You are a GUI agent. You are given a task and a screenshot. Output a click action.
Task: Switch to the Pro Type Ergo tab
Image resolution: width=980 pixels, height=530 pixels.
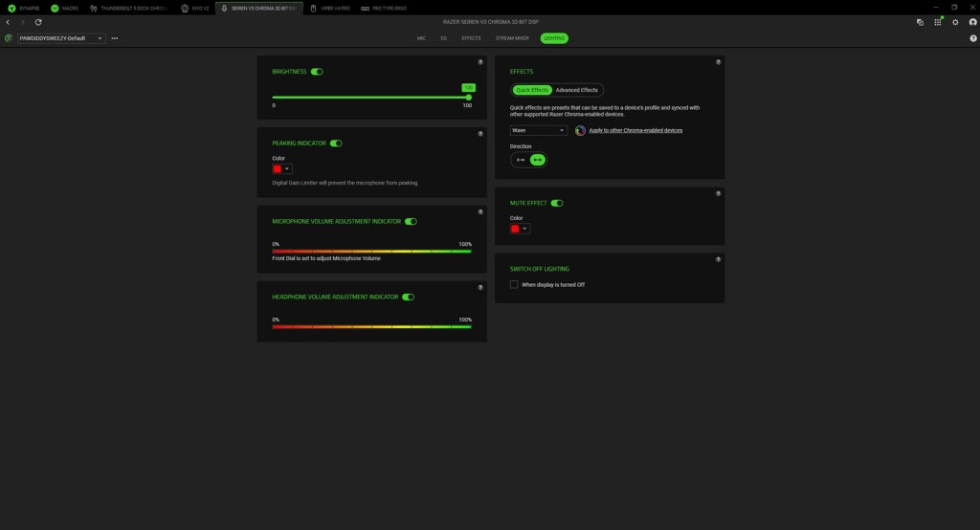click(384, 8)
